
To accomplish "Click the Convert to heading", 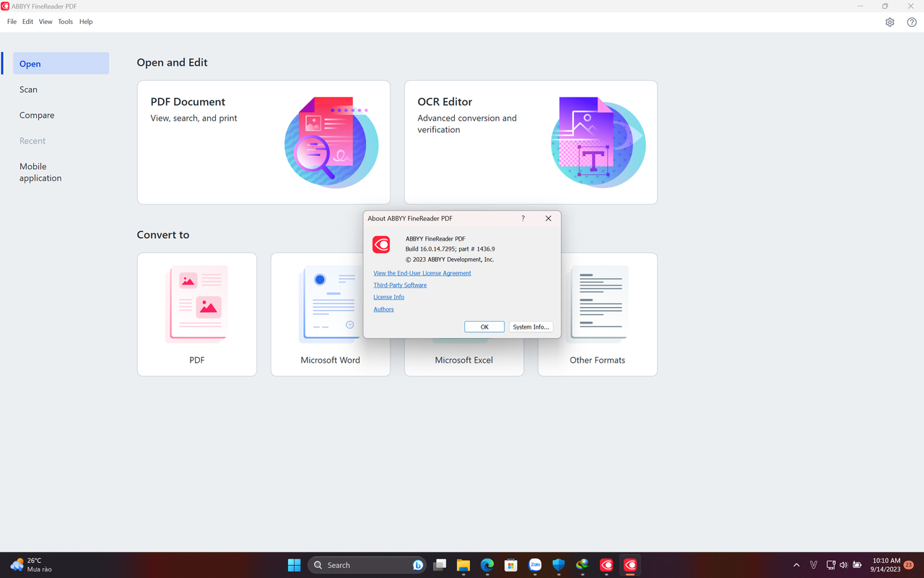I will point(163,235).
